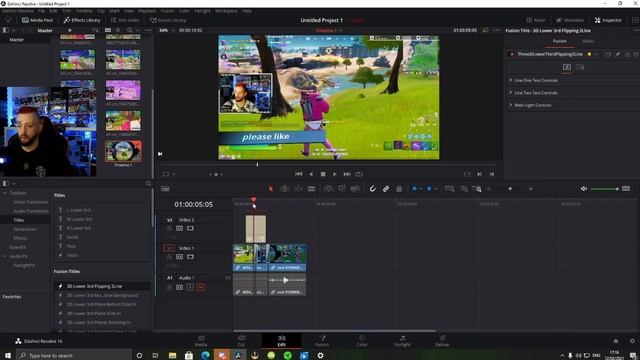Screen dimensions: 640x360
Task: Toggle linked selection chain icon
Action: [x=386, y=189]
